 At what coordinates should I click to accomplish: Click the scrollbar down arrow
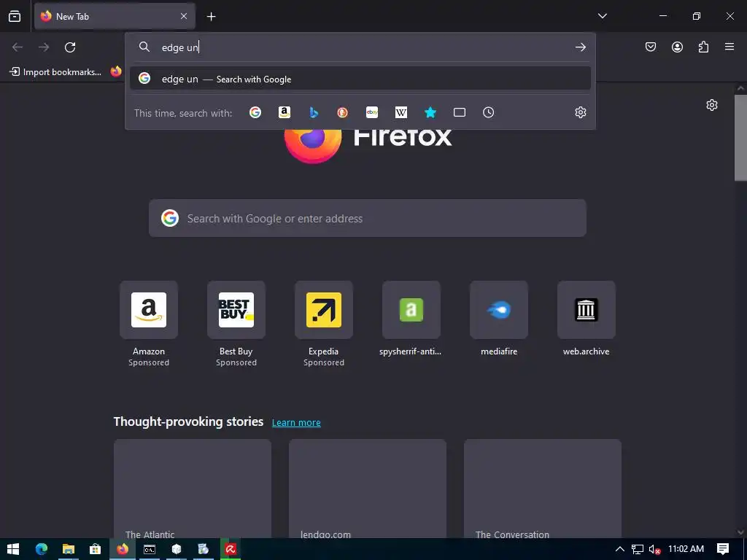[740, 532]
